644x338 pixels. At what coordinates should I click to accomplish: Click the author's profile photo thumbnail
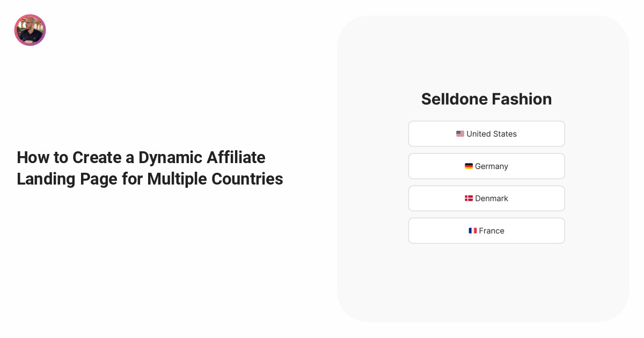(x=30, y=30)
